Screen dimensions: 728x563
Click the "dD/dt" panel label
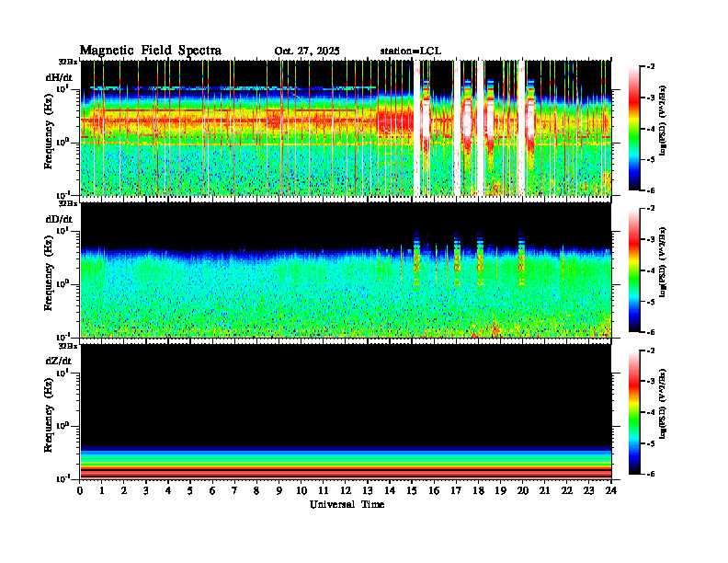59,219
